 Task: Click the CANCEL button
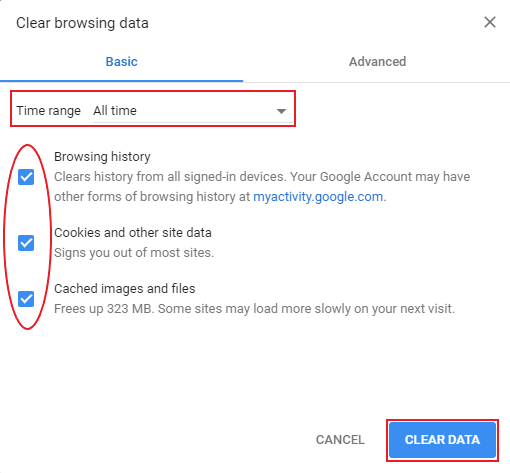pos(340,440)
